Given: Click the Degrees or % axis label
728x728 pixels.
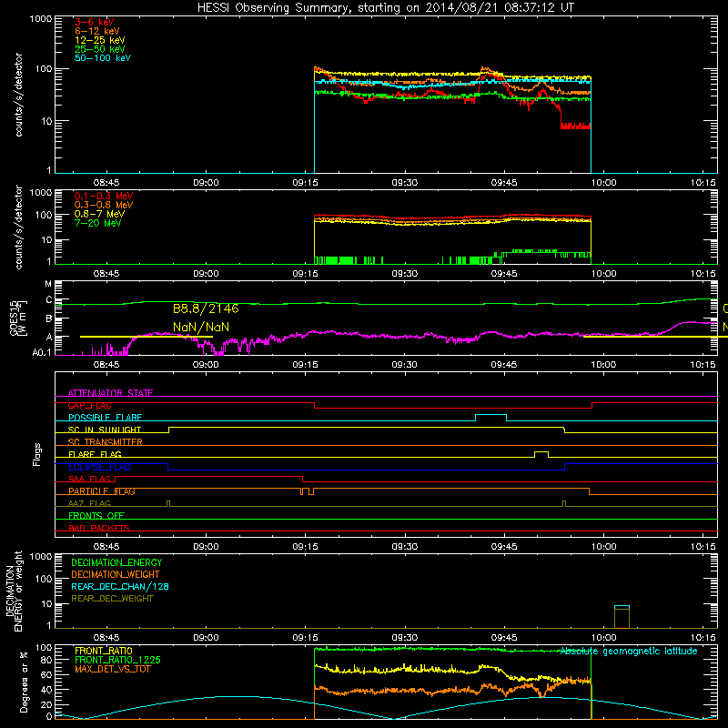Looking at the screenshot, I should (24, 682).
